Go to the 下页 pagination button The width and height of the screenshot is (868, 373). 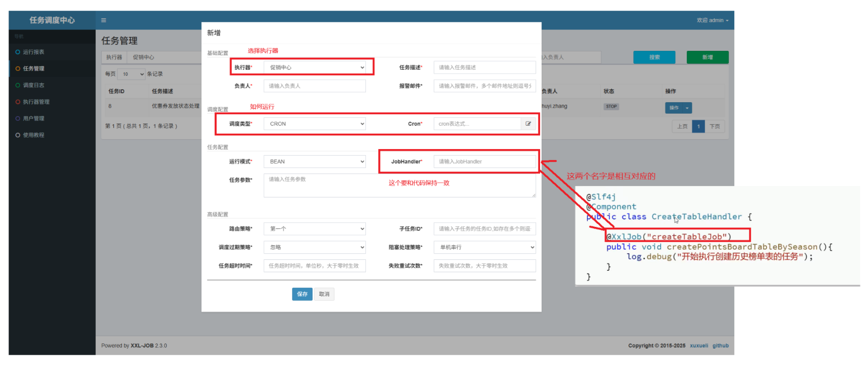715,126
